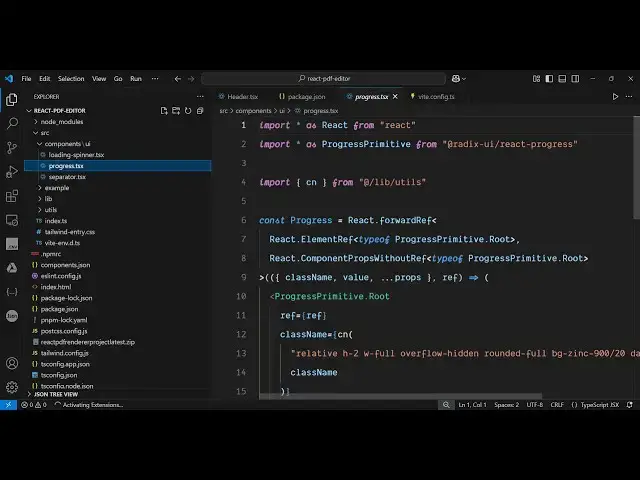The width and height of the screenshot is (640, 480).
Task: Expand the lib folder
Action: click(40, 199)
